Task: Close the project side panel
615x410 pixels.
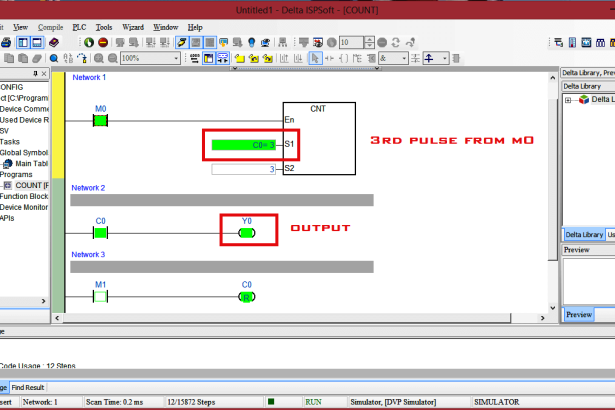Action: click(x=44, y=73)
